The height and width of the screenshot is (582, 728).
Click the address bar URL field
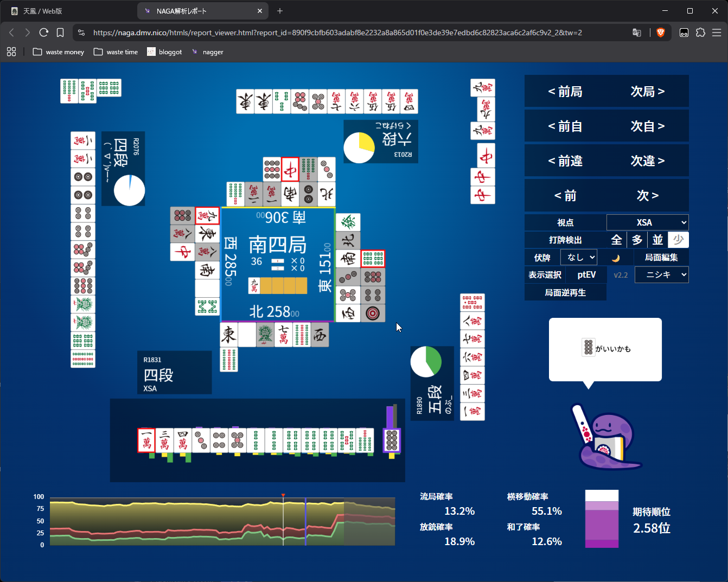[x=358, y=33]
